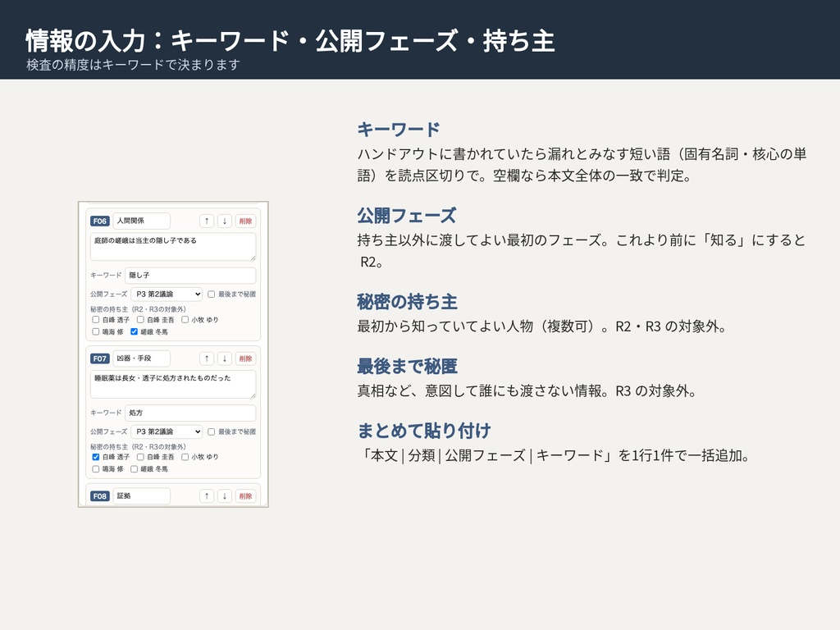Click the 最後まで秘匿 section heading
The width and height of the screenshot is (840, 630).
tap(407, 367)
